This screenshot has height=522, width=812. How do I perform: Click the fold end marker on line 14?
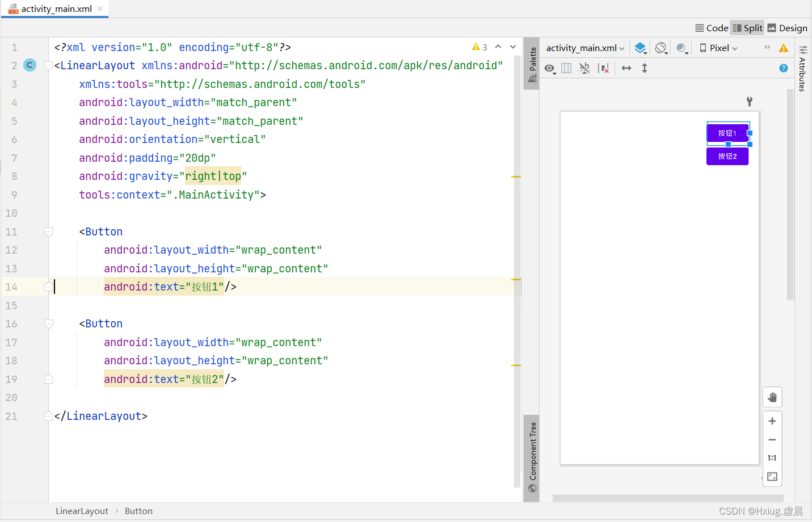coord(49,287)
